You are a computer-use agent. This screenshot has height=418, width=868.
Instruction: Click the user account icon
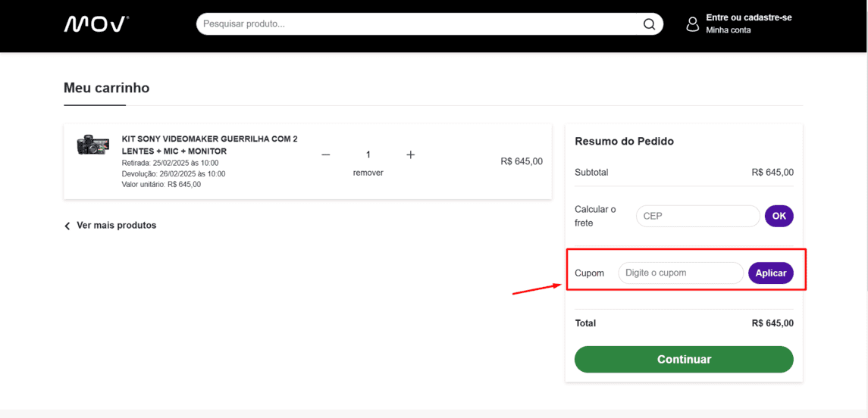pyautogui.click(x=693, y=24)
